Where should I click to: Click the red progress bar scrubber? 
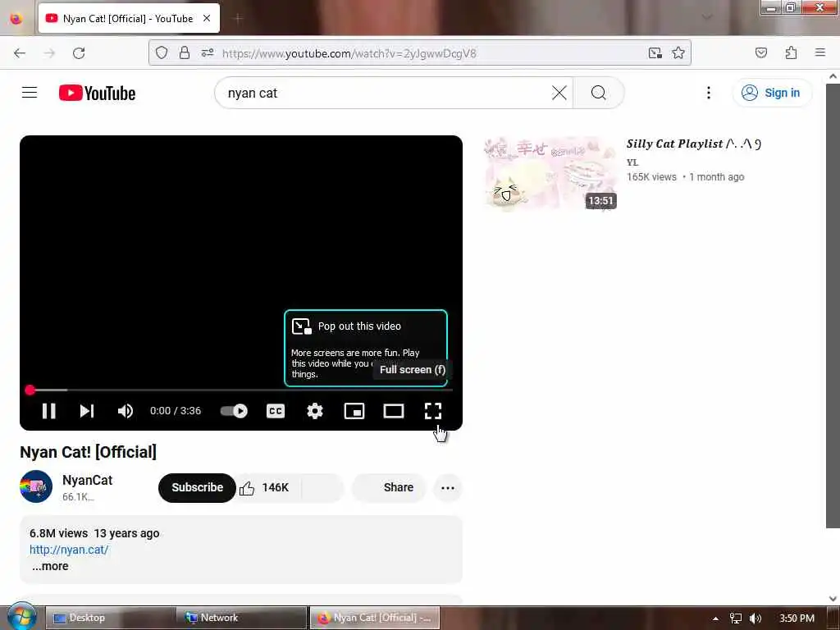point(30,390)
